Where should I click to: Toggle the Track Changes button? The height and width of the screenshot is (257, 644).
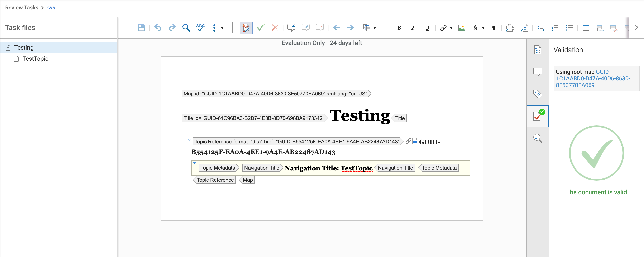(x=246, y=28)
